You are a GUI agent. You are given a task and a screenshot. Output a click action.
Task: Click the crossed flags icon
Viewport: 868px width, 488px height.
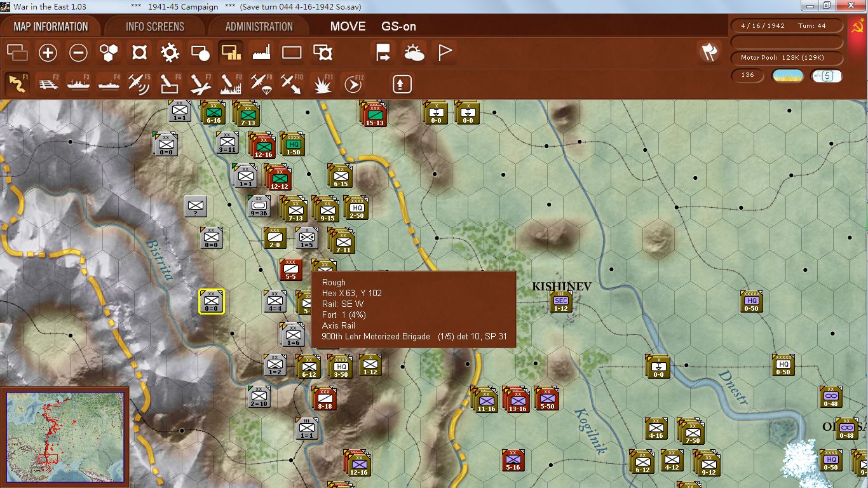tap(709, 52)
